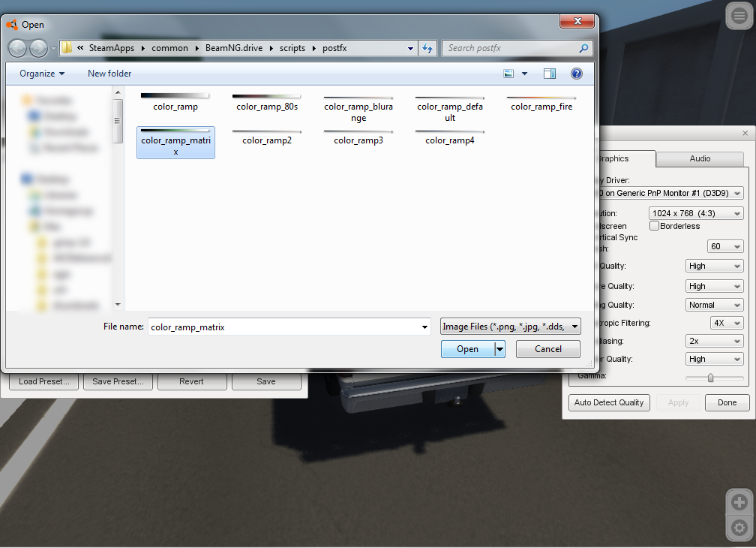The image size is (756, 548).
Task: Open the Normal quality dropdown
Action: [x=714, y=305]
